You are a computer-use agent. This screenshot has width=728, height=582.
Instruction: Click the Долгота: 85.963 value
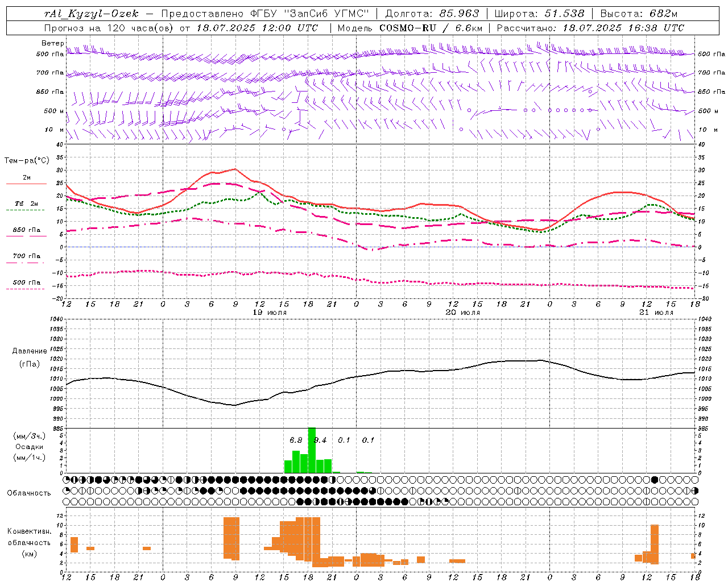point(432,14)
